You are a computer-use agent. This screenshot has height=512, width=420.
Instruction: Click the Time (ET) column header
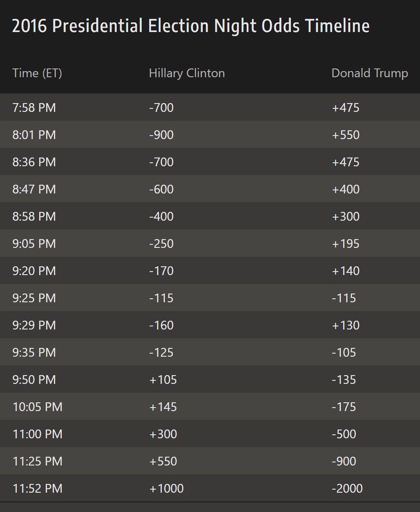pyautogui.click(x=37, y=73)
